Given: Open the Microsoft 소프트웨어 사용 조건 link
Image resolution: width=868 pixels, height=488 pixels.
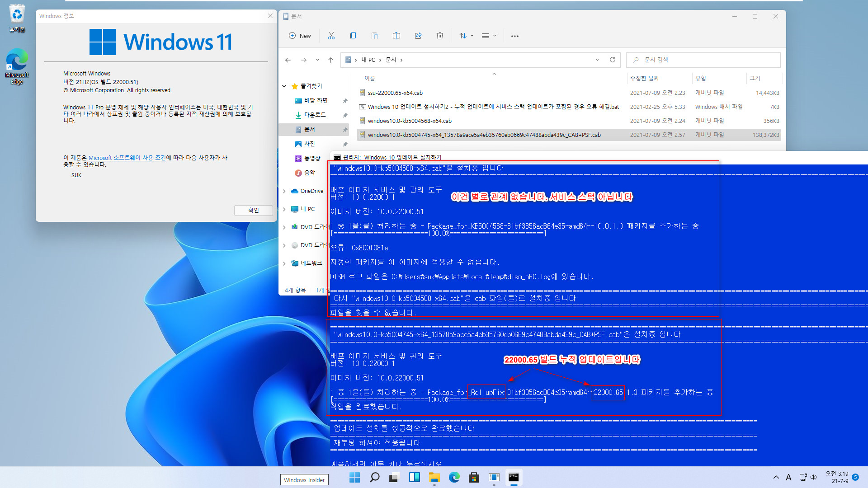Looking at the screenshot, I should [x=127, y=158].
